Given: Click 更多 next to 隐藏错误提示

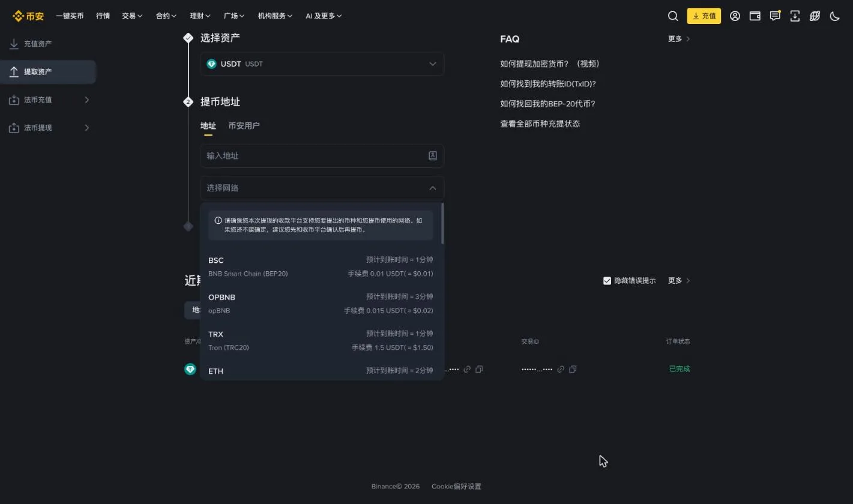Looking at the screenshot, I should (679, 281).
